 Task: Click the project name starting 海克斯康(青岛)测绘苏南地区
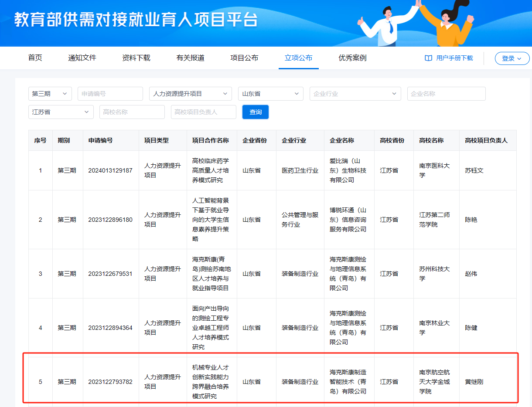[211, 274]
